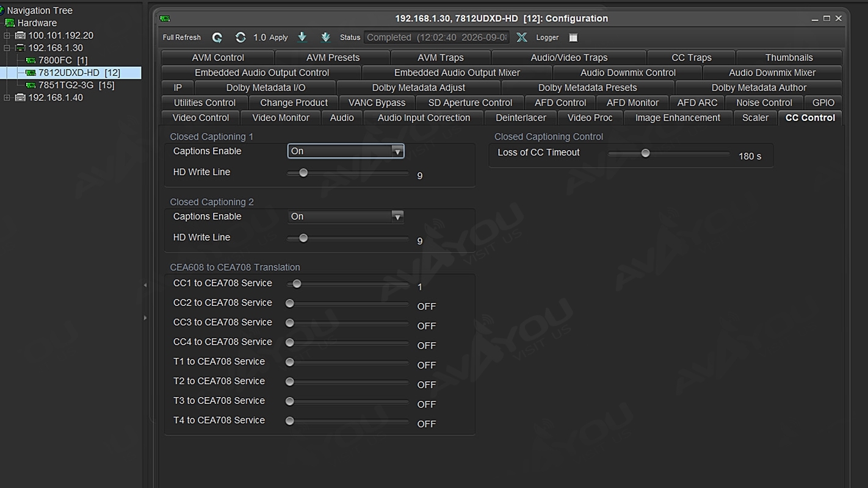Expand the 100.101.192.20 tree node
The image size is (868, 488).
[7, 35]
